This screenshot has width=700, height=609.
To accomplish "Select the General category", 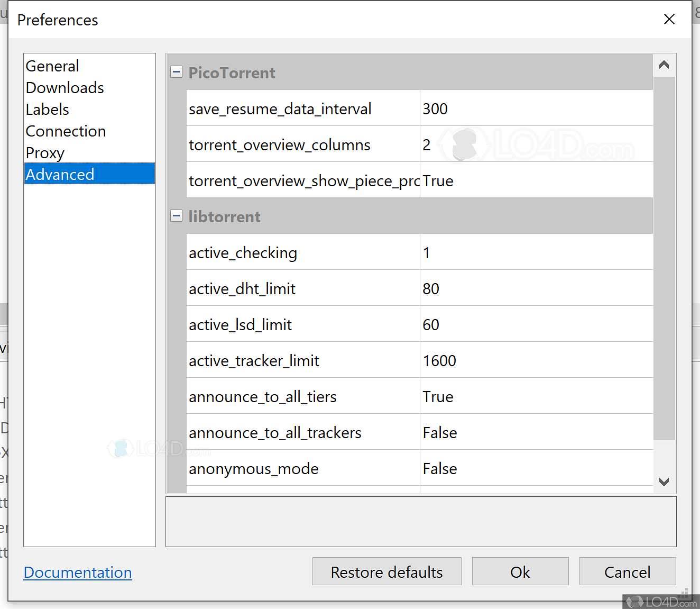I will [x=52, y=66].
